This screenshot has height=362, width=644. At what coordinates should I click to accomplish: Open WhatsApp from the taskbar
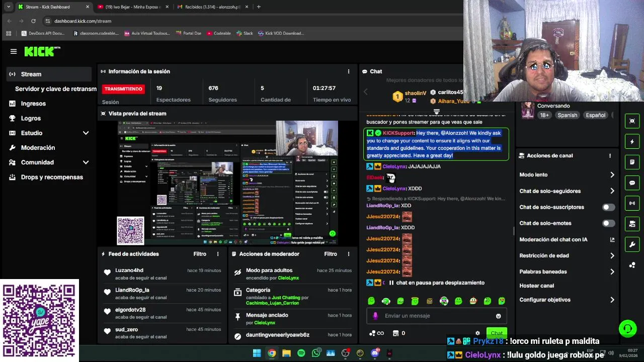(316, 353)
